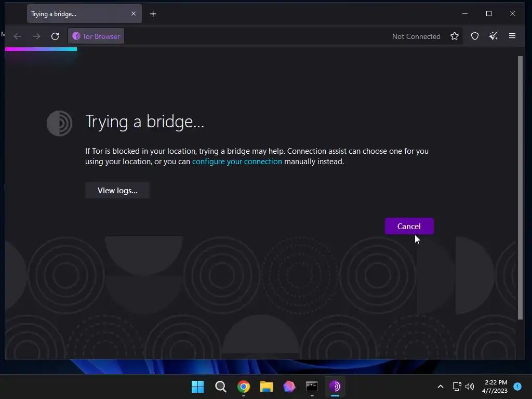Maximize the Tor Browser window
Viewport: 532px width, 399px height.
pos(489,14)
